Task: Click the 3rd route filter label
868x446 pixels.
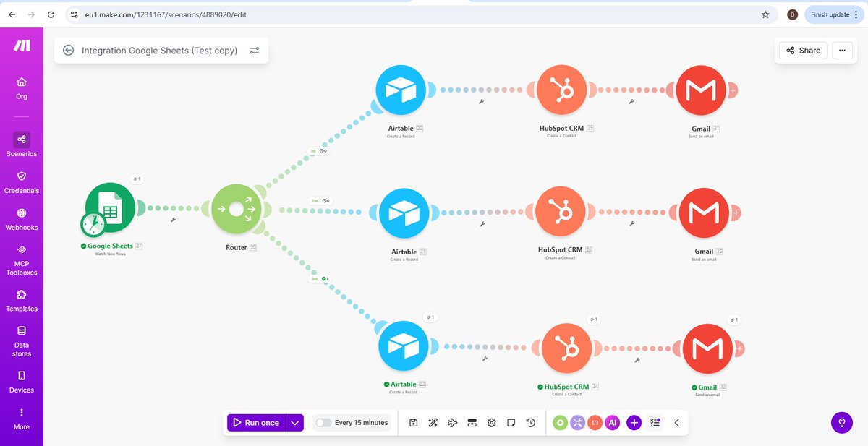Action: [x=320, y=278]
